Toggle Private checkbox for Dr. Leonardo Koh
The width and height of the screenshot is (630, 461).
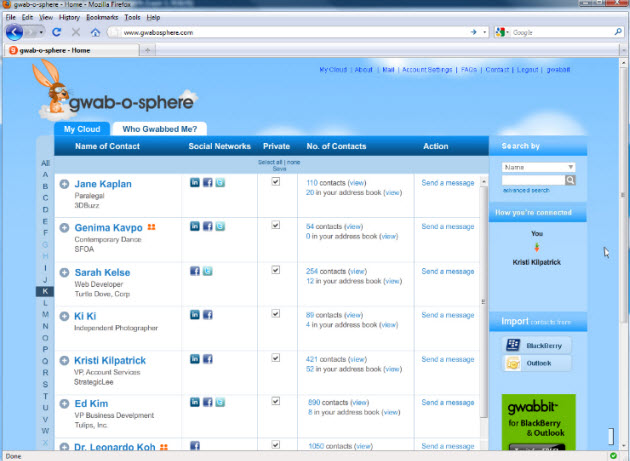pyautogui.click(x=276, y=445)
